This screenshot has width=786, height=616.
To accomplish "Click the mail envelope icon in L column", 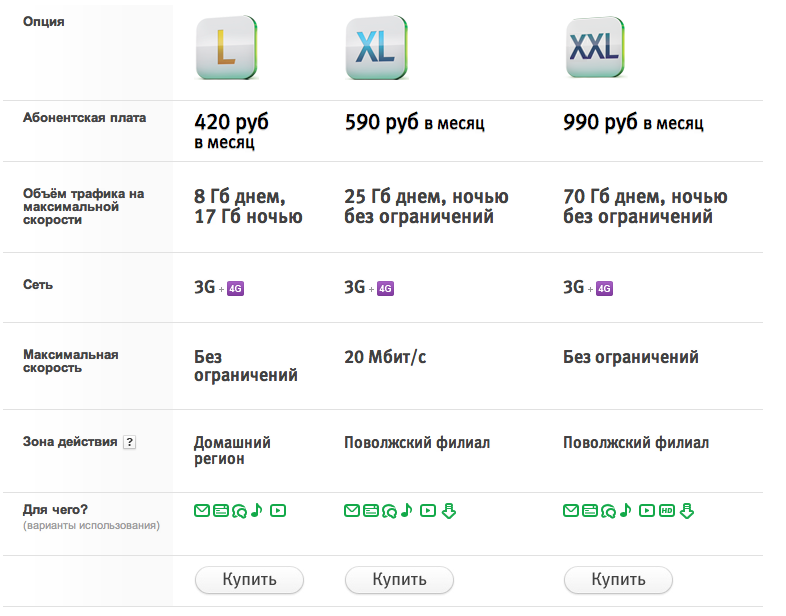I will click(202, 511).
